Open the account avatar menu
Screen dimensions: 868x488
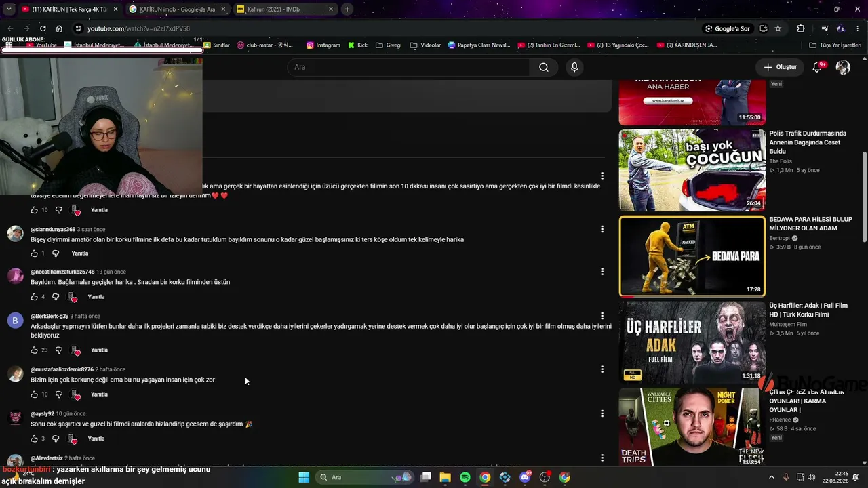click(843, 67)
